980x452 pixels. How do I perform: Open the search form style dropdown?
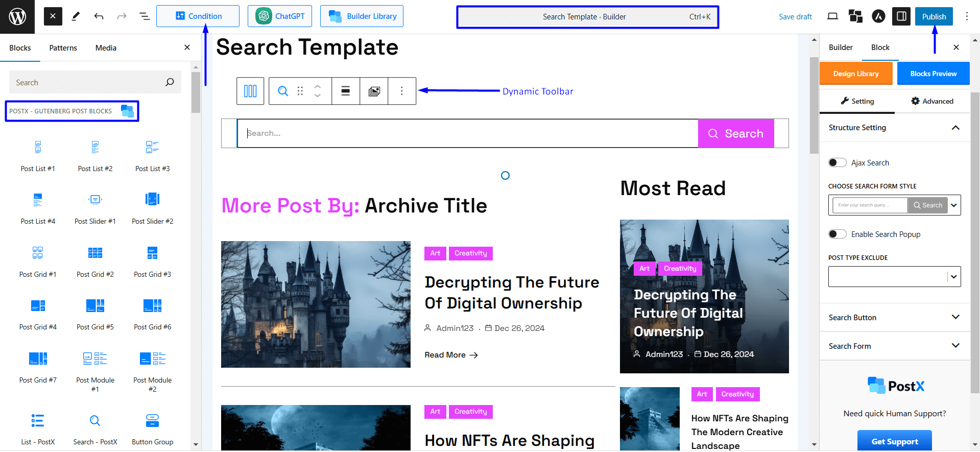(894, 205)
